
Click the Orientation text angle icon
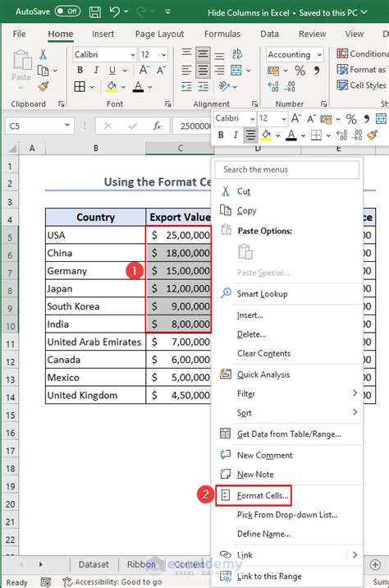click(x=224, y=86)
